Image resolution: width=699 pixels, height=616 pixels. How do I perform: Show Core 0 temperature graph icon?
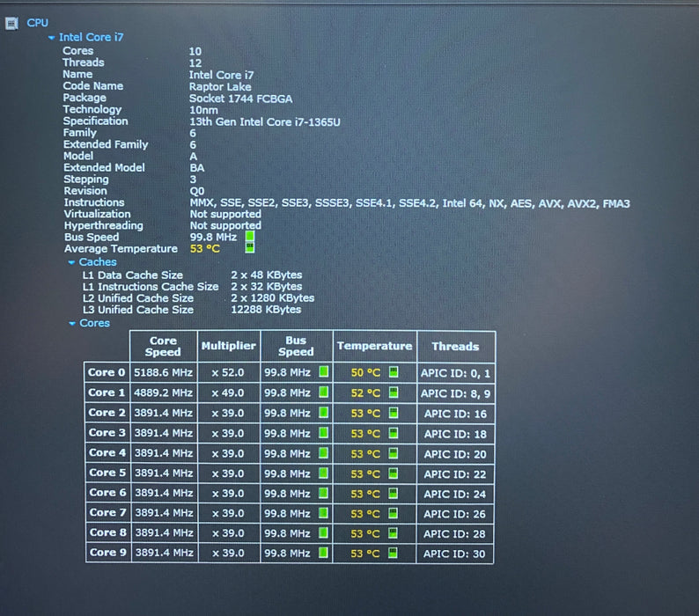click(x=394, y=371)
